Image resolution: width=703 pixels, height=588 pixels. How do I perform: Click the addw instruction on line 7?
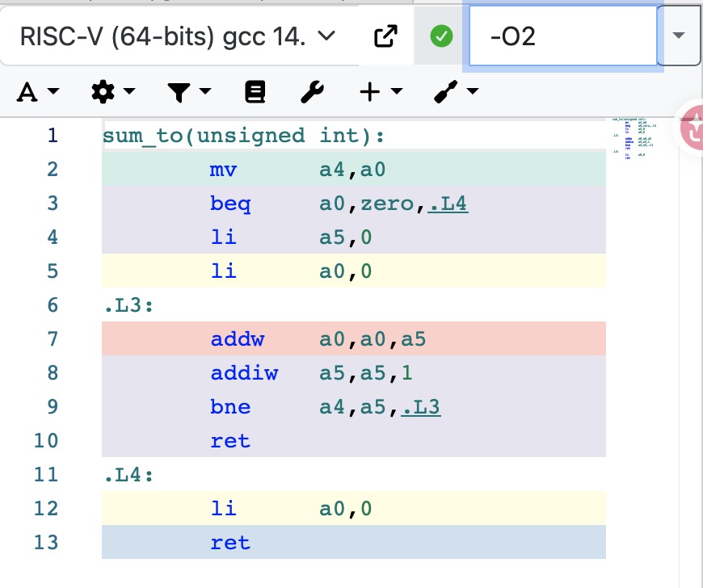click(238, 338)
